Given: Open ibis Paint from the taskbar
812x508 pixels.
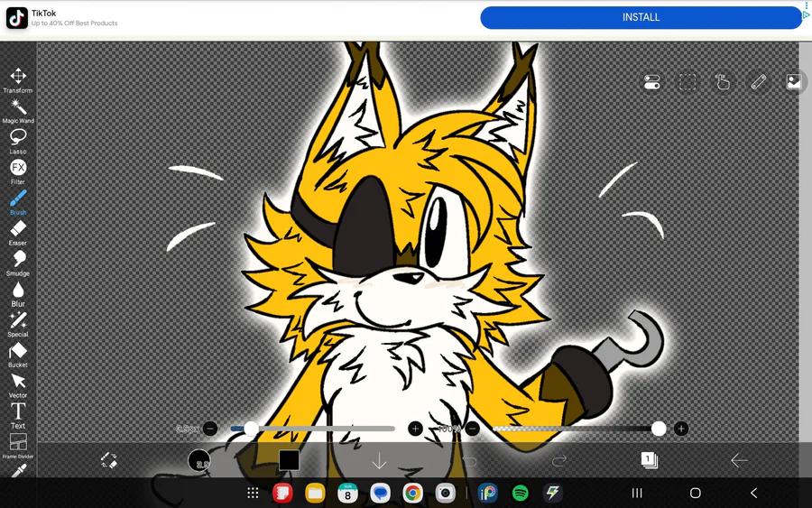Looking at the screenshot, I should click(487, 493).
